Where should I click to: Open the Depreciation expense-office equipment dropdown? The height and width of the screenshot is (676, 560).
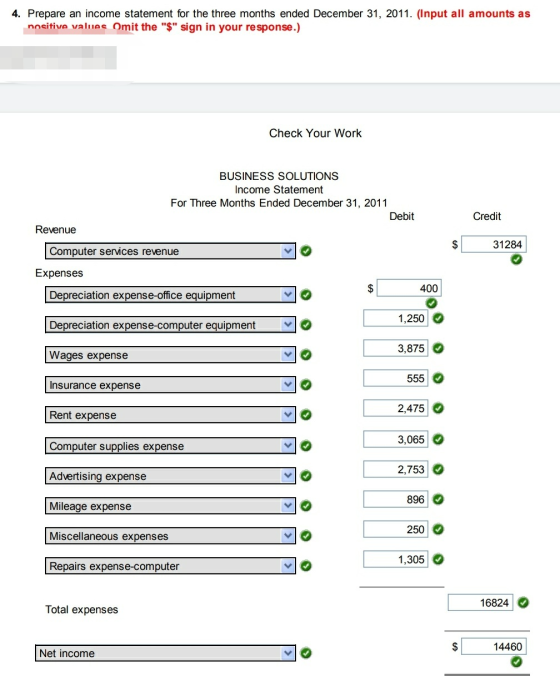[170, 295]
